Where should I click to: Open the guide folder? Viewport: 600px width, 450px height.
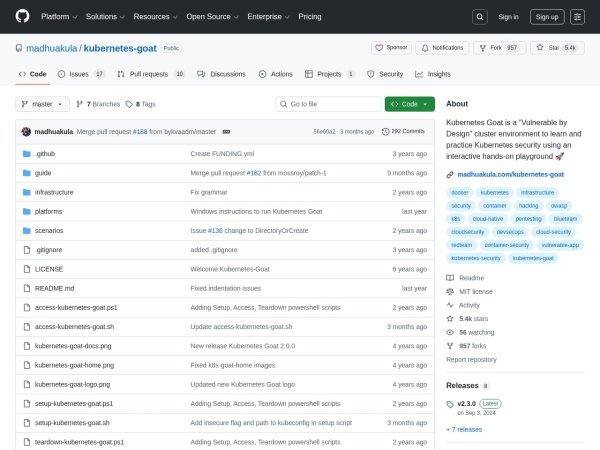tap(43, 173)
